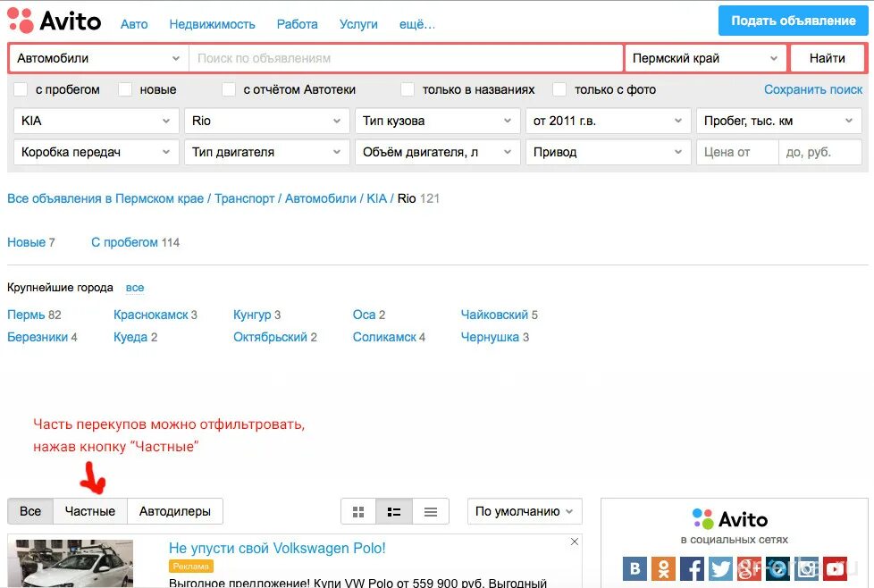This screenshot has height=588, width=874.
Task: Select the 'Все' sellers tab
Action: click(30, 512)
